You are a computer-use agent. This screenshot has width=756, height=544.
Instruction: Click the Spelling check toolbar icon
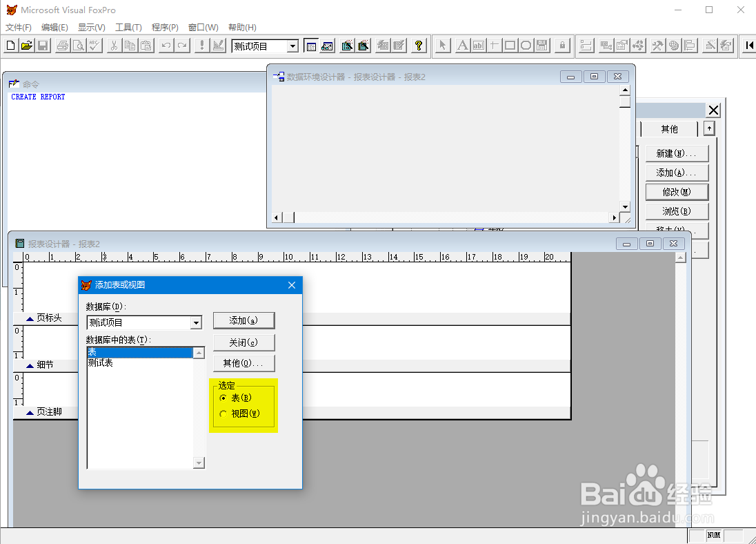pos(94,46)
